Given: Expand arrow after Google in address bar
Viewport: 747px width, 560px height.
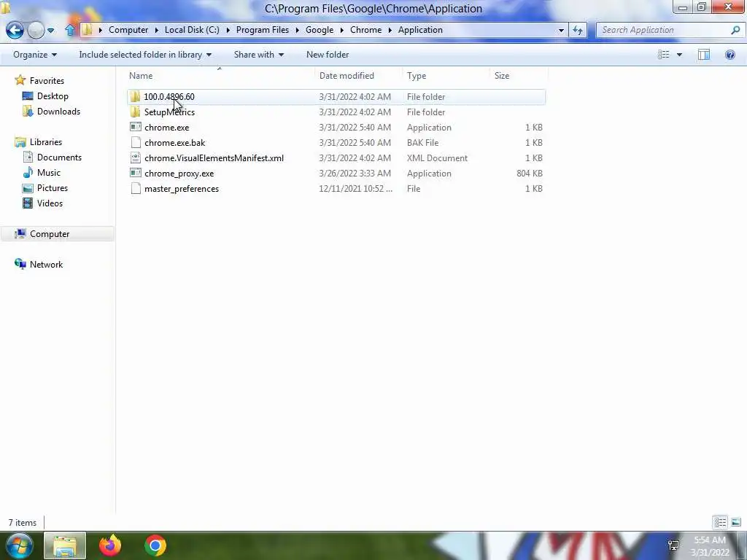Looking at the screenshot, I should (342, 30).
